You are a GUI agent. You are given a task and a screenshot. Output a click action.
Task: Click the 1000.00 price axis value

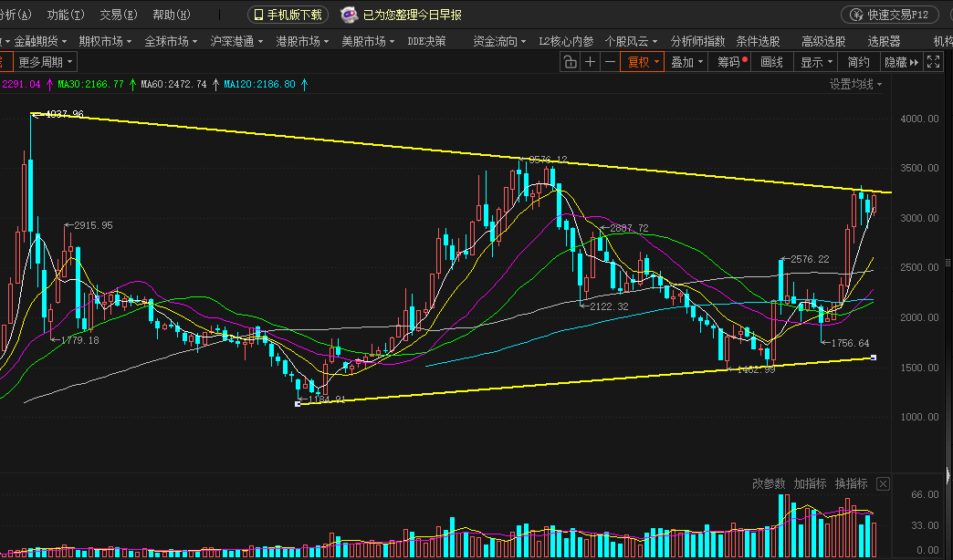(x=919, y=417)
